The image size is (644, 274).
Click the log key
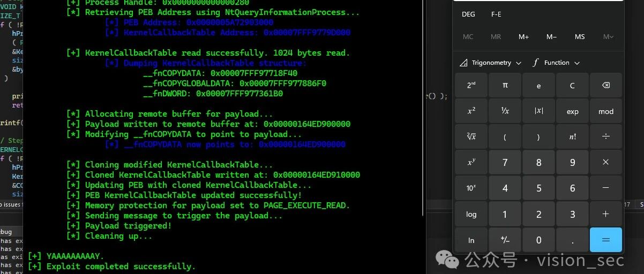(x=471, y=214)
